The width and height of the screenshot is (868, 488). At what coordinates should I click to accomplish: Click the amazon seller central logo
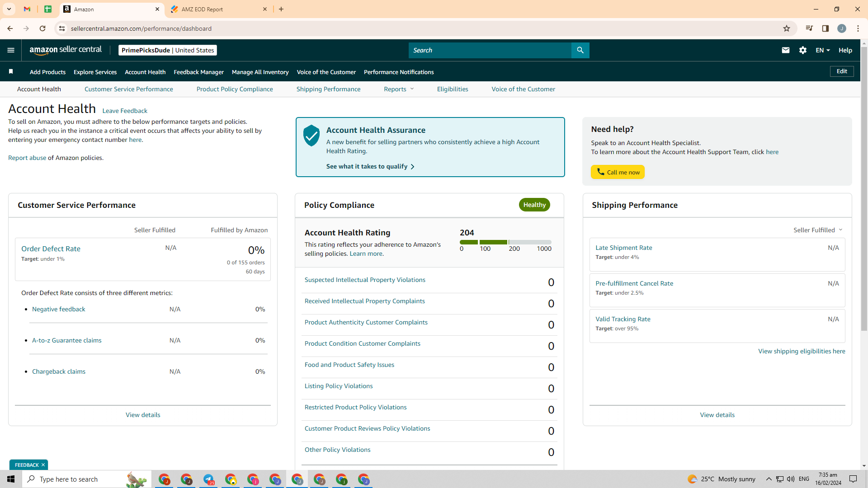[66, 50]
